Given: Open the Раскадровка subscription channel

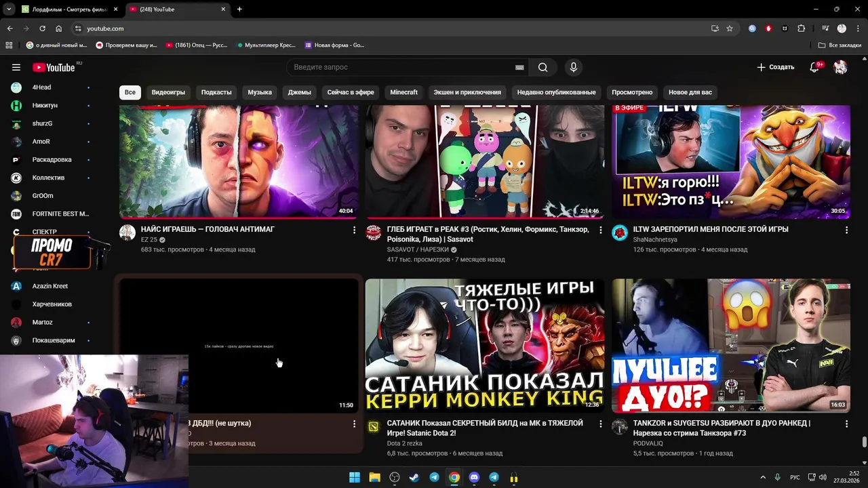Looking at the screenshot, I should pos(51,160).
